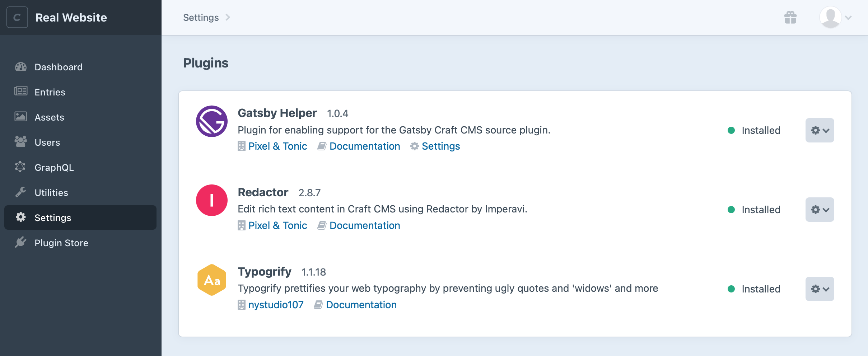Open the Gatsby Helper Documentation link
The height and width of the screenshot is (356, 868).
[365, 146]
